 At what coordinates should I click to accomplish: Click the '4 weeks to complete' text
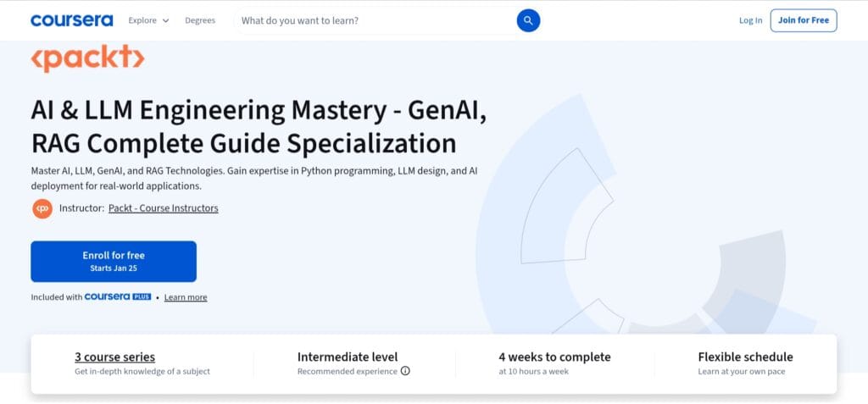(554, 357)
